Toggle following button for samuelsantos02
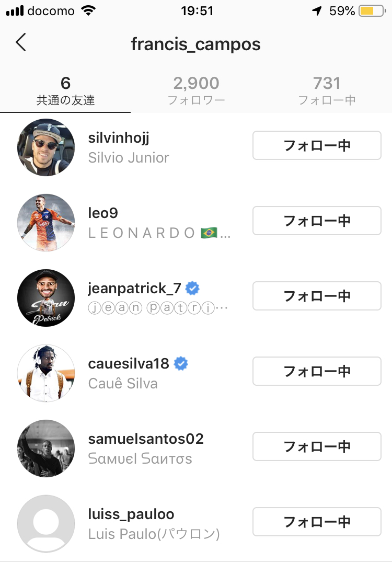Image resolution: width=392 pixels, height=563 pixels. pyautogui.click(x=317, y=446)
